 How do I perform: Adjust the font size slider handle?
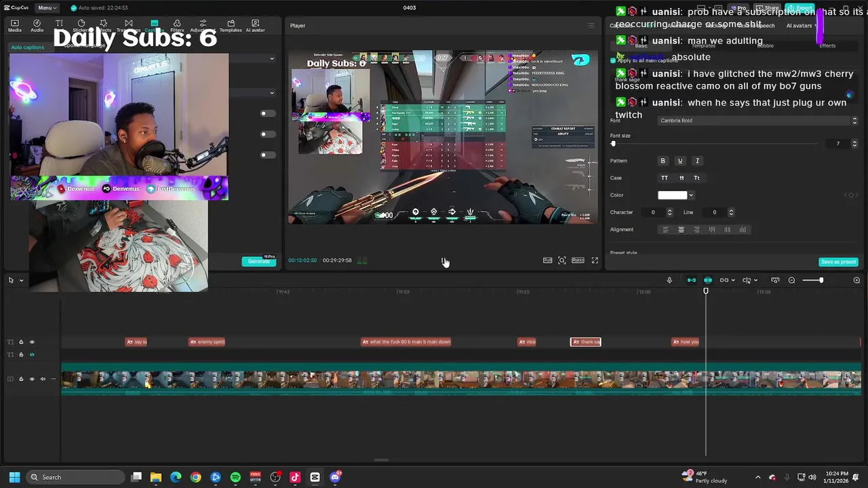tap(613, 144)
